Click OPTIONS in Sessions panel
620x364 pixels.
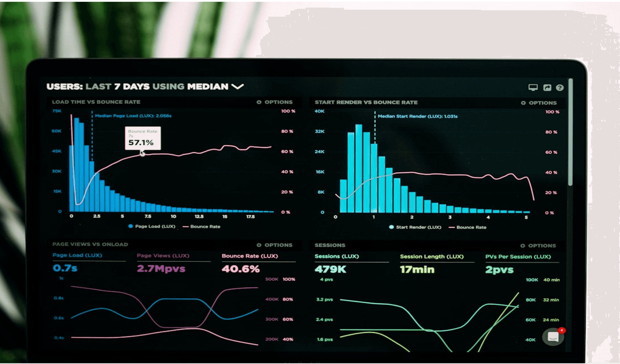(542, 246)
